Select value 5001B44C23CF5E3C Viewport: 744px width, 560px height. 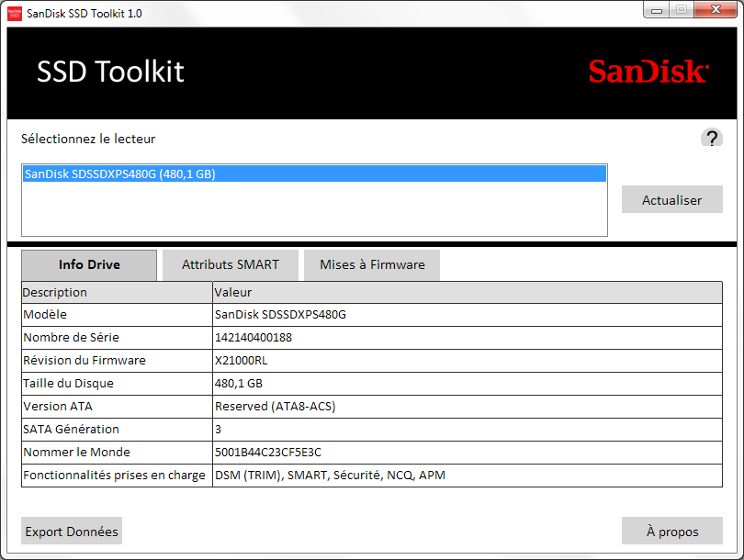(268, 453)
